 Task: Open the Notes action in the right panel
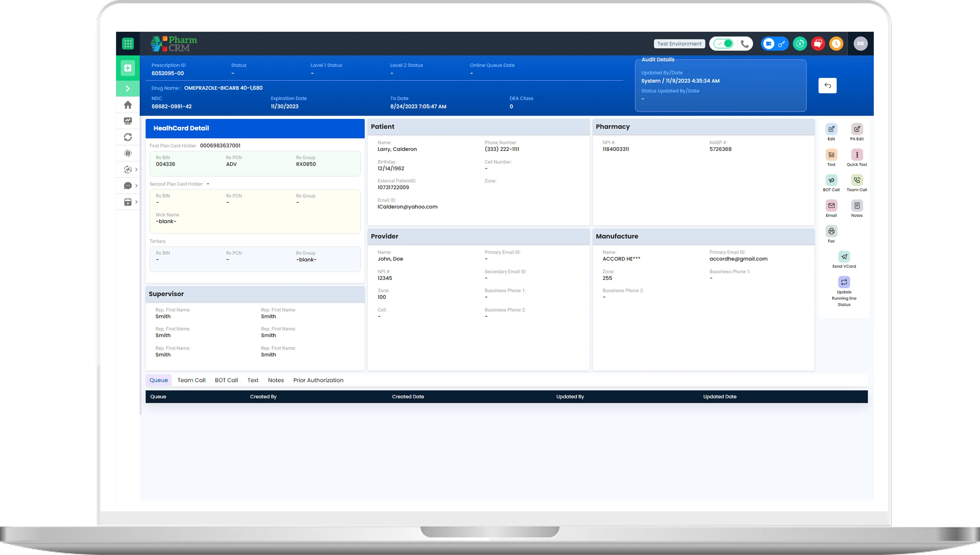tap(857, 206)
